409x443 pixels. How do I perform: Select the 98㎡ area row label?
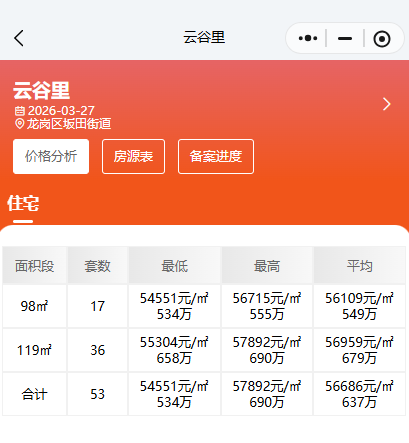click(34, 306)
